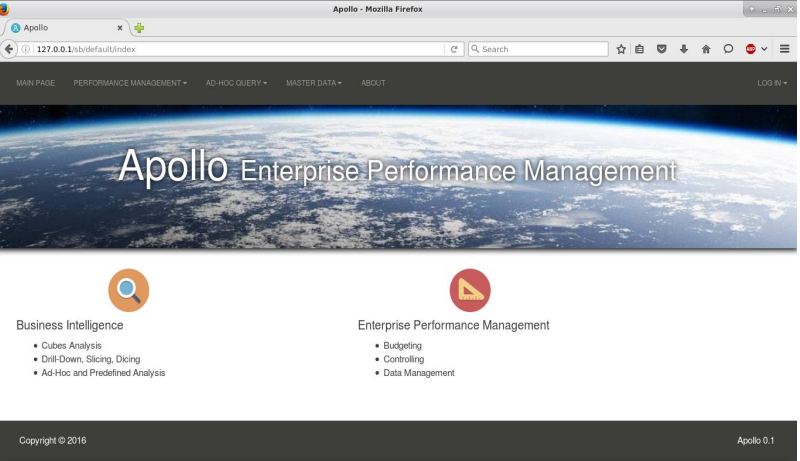Click the ruler Enterprise Performance Management icon
800x461 pixels.
point(470,290)
